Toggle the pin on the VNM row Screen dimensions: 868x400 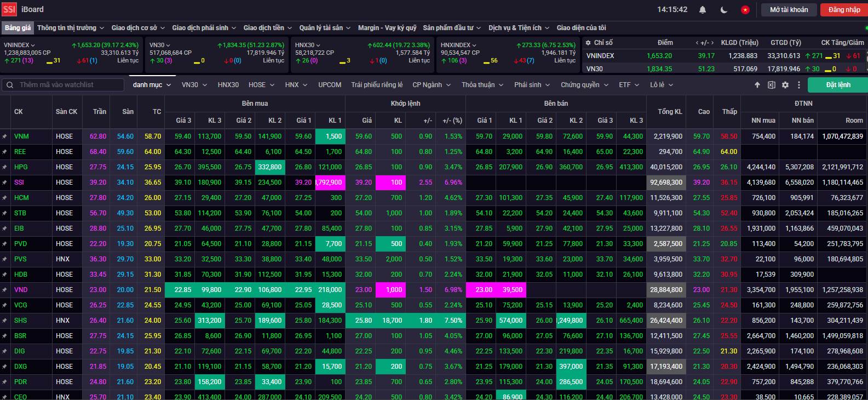(x=5, y=136)
